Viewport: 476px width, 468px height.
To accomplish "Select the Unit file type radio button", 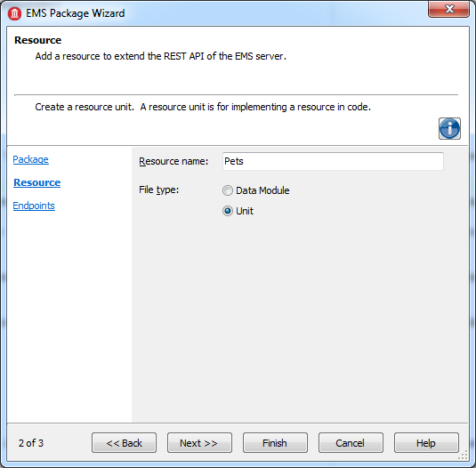I will [x=228, y=211].
